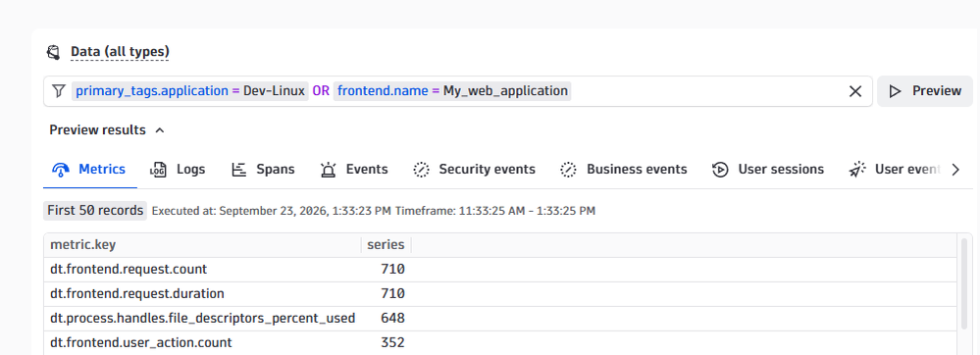Image resolution: width=980 pixels, height=355 pixels.
Task: Open the User sessions tab
Action: 768,170
